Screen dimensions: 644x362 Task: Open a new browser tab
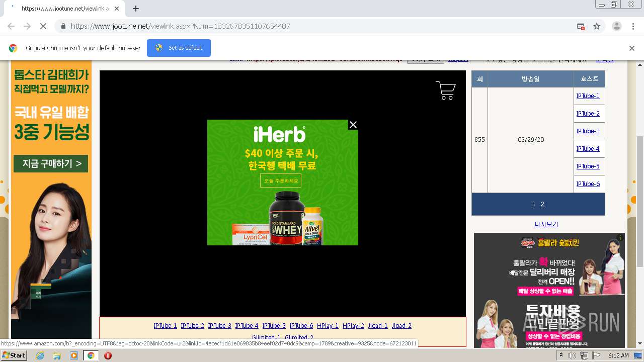pos(136,9)
